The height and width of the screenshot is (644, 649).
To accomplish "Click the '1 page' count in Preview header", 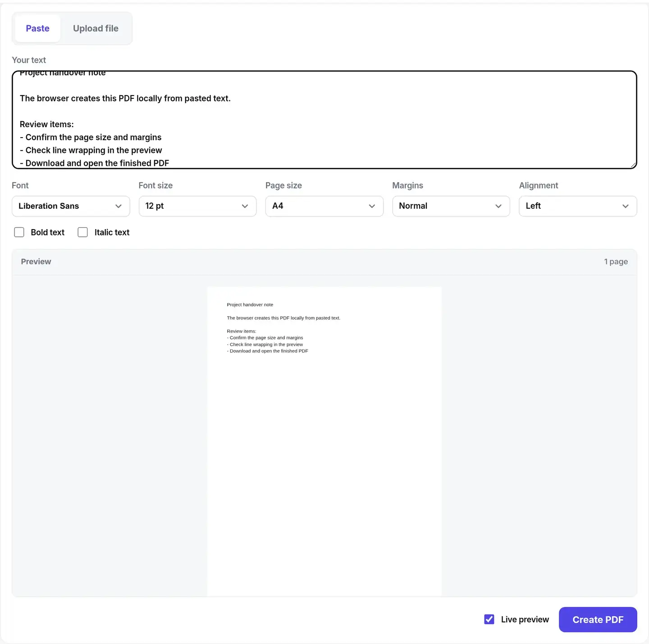I will [x=616, y=262].
